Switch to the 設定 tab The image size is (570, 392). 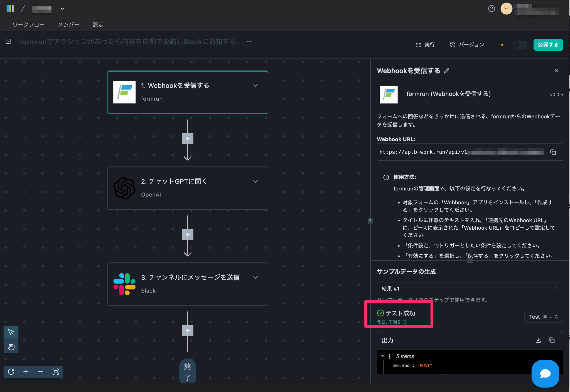coord(98,25)
